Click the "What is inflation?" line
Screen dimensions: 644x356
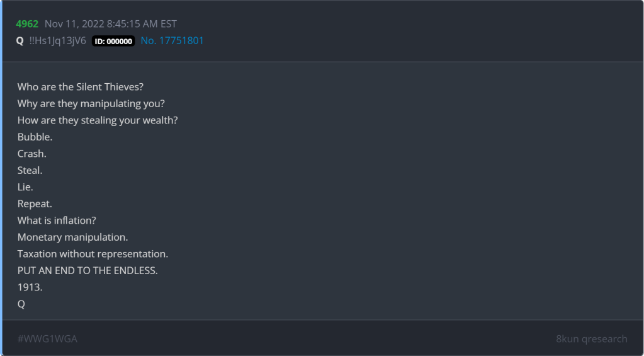[x=57, y=221]
